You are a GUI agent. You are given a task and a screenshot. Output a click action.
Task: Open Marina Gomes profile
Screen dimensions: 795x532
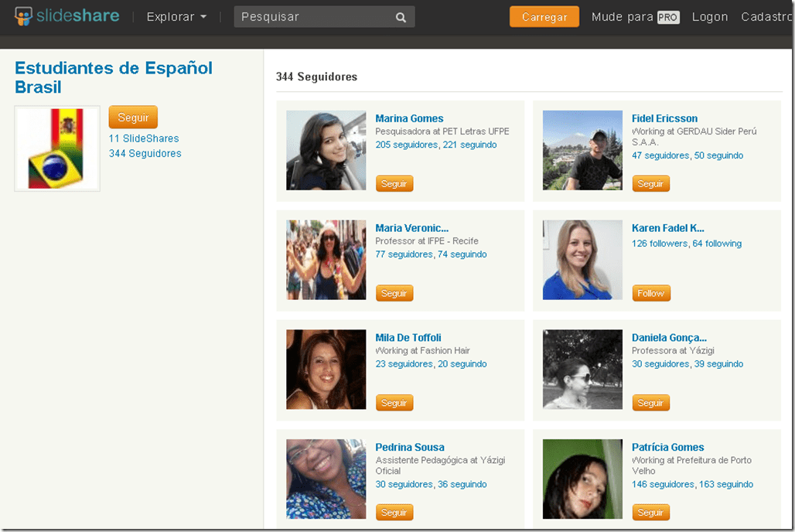click(409, 118)
